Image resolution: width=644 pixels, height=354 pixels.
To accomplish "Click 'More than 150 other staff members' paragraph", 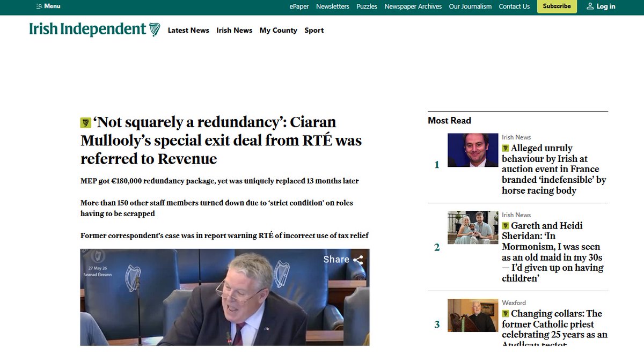I will 217,208.
